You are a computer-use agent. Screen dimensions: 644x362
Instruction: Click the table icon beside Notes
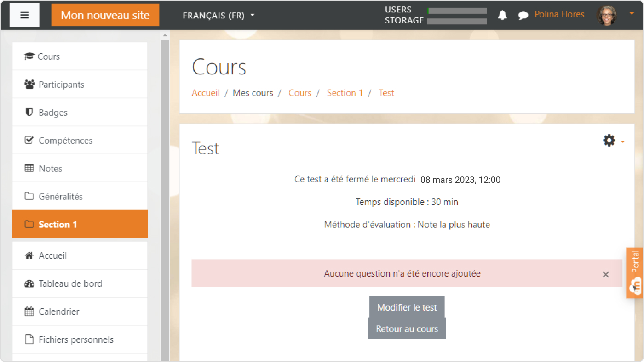(x=29, y=168)
